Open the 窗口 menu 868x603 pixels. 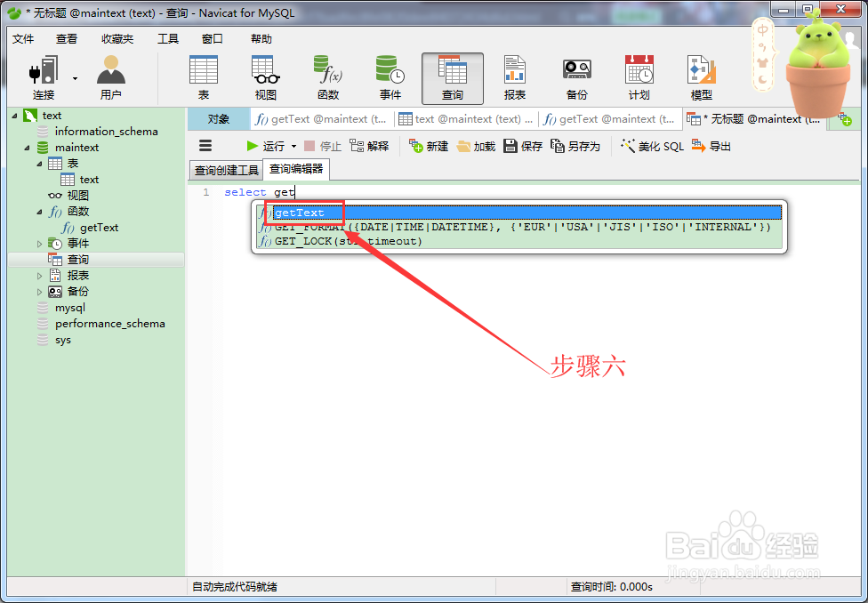tap(212, 39)
